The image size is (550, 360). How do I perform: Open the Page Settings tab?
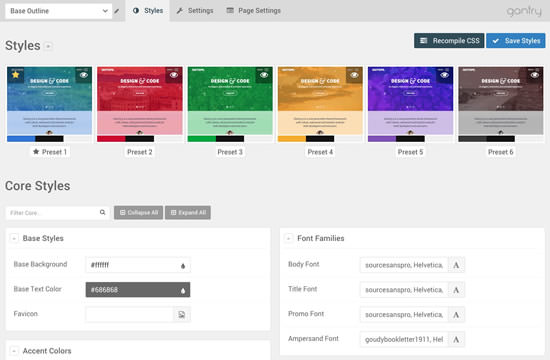[x=254, y=11]
